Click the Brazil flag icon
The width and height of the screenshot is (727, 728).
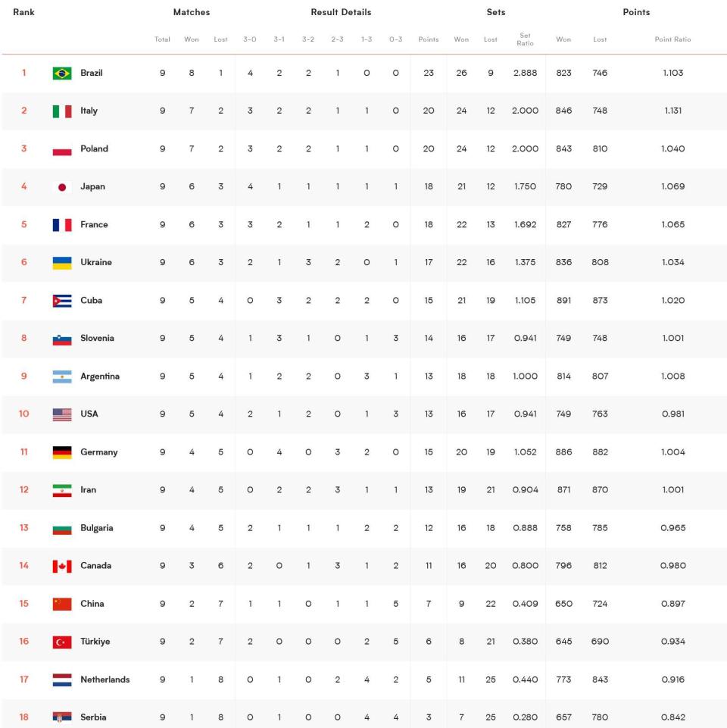[x=62, y=73]
